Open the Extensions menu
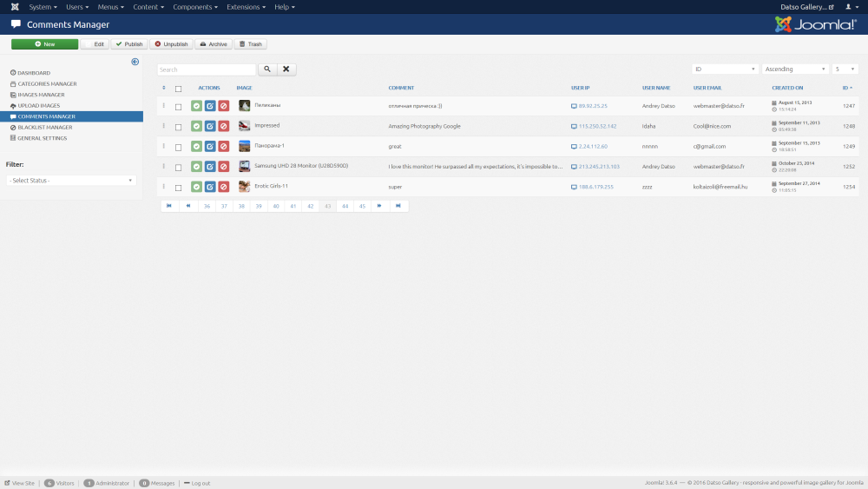The image size is (868, 489). 246,7
